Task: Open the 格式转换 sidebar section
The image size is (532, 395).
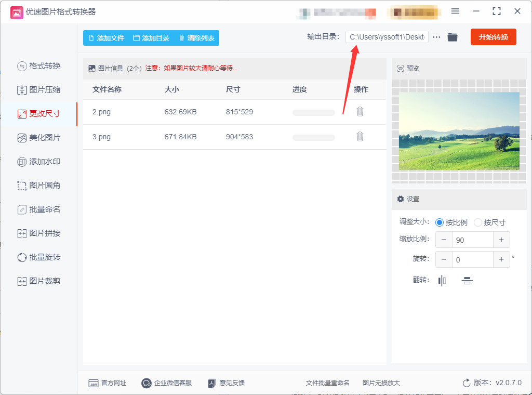Action: tap(38, 66)
